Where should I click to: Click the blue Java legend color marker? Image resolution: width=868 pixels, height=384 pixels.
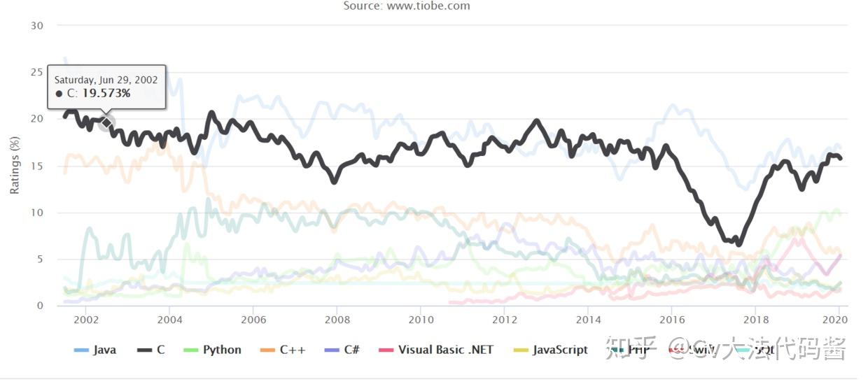[81, 350]
